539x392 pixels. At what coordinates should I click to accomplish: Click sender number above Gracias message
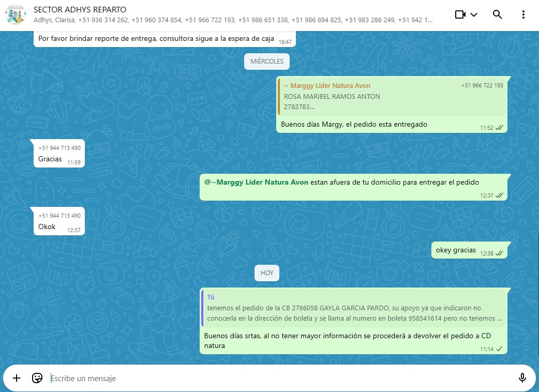(59, 148)
